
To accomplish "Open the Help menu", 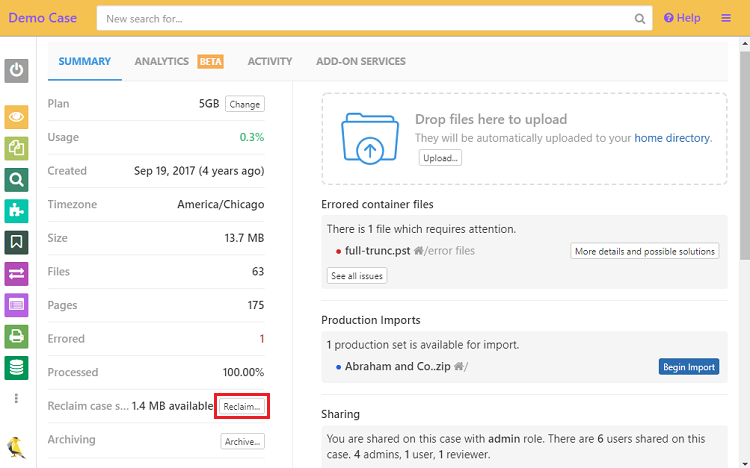I will coord(682,18).
